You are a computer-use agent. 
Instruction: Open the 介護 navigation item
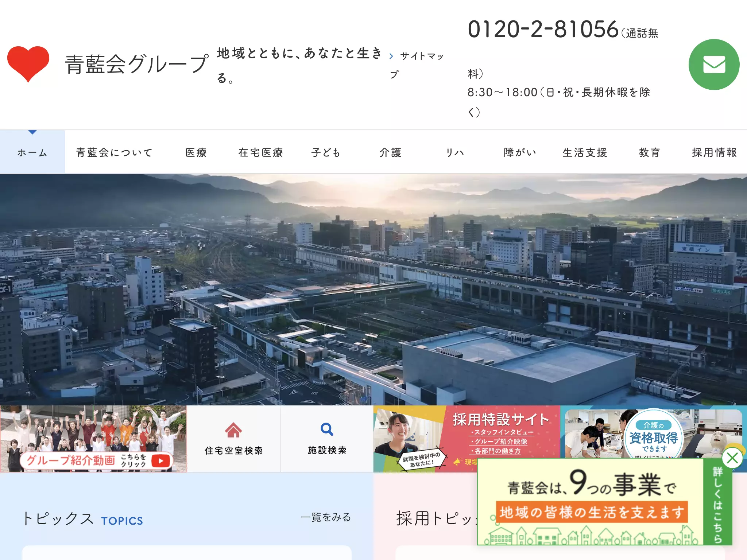(390, 152)
